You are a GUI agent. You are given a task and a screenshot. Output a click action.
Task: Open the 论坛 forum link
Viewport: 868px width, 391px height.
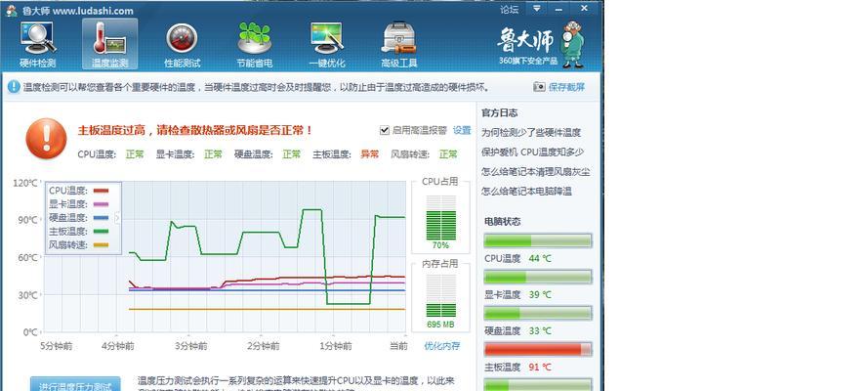pyautogui.click(x=510, y=9)
